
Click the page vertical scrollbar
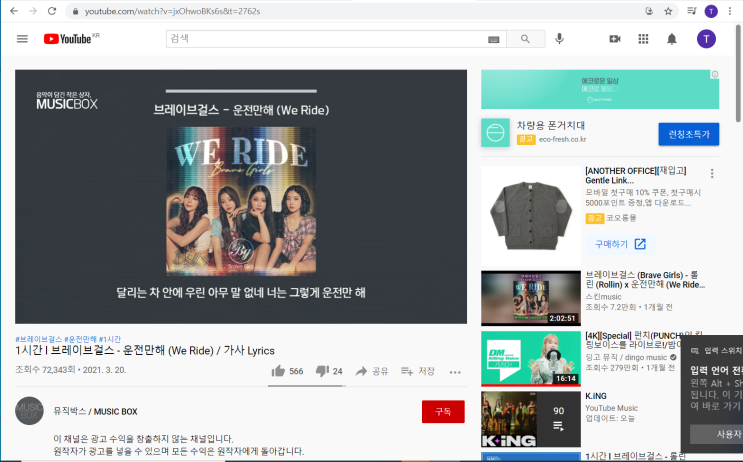pos(738,73)
